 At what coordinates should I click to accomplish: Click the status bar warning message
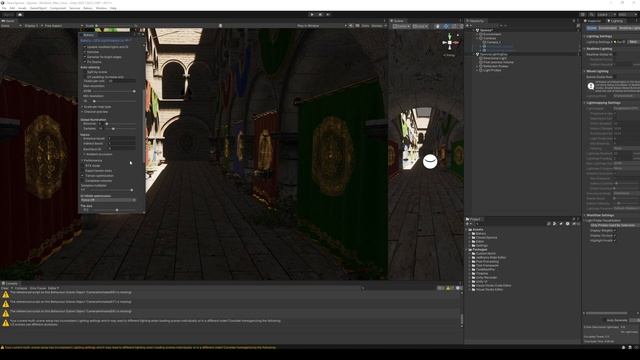pyautogui.click(x=139, y=348)
